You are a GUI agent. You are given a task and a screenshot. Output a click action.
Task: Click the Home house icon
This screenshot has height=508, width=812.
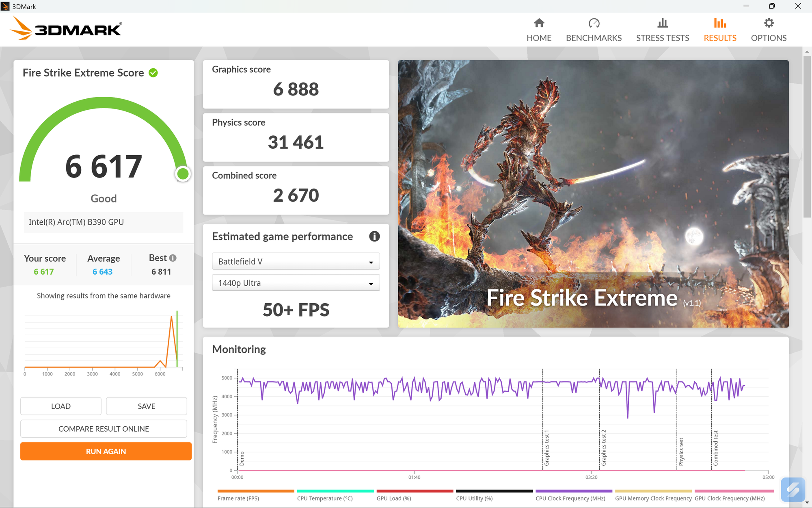(x=539, y=23)
